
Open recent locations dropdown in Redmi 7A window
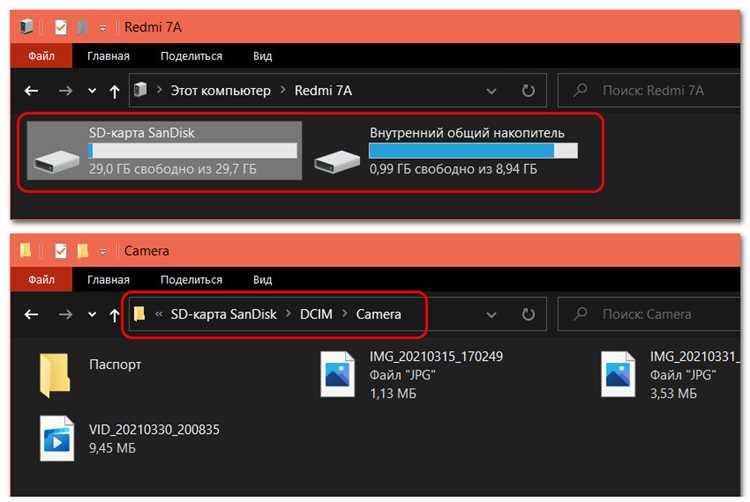coord(92,91)
